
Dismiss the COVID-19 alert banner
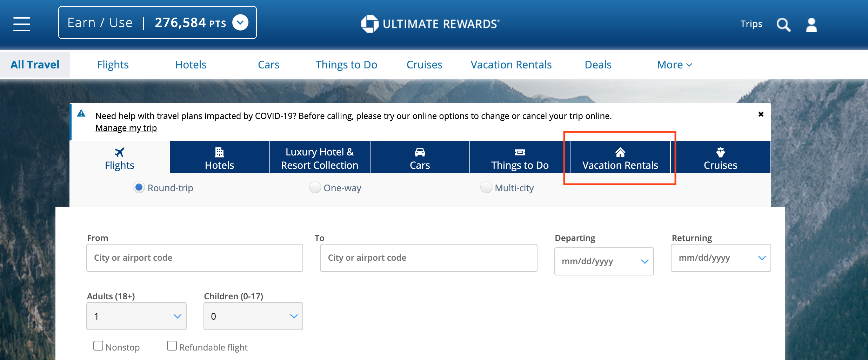tap(761, 114)
